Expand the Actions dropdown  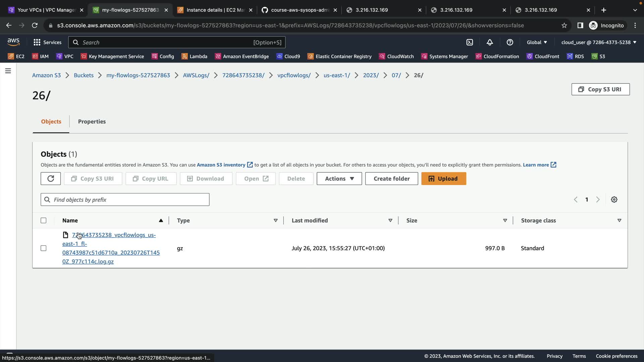[339, 179]
